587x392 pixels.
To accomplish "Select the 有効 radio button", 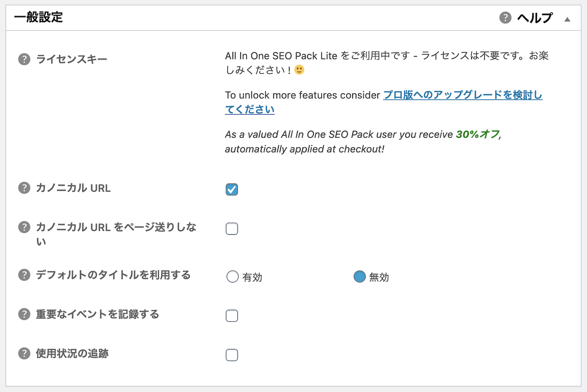I will click(x=232, y=277).
